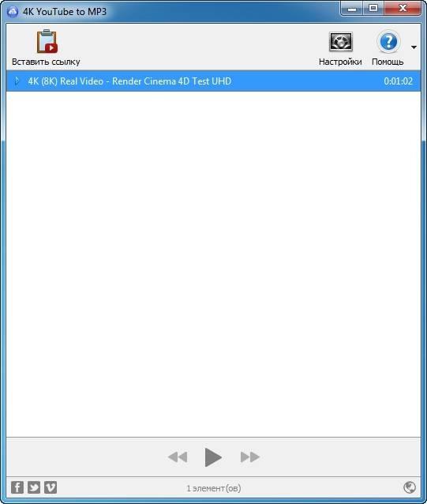Maximize the 4K YouTube to MP3 window
Image resolution: width=427 pixels, height=504 pixels.
tap(373, 9)
